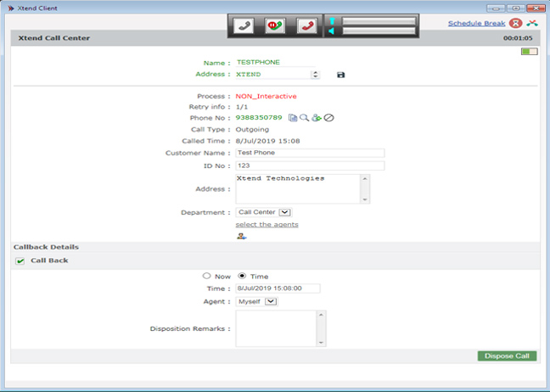The height and width of the screenshot is (392, 550).
Task: Copy the phone number icon
Action: (x=293, y=118)
